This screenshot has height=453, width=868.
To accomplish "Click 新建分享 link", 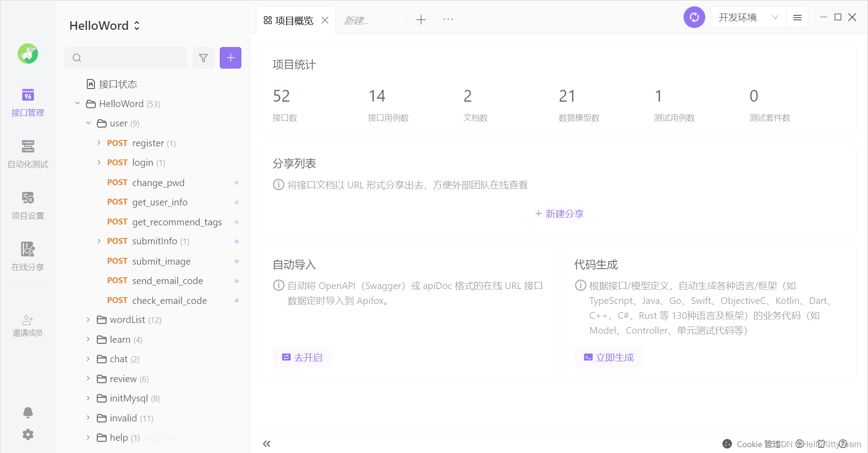I will (x=559, y=214).
